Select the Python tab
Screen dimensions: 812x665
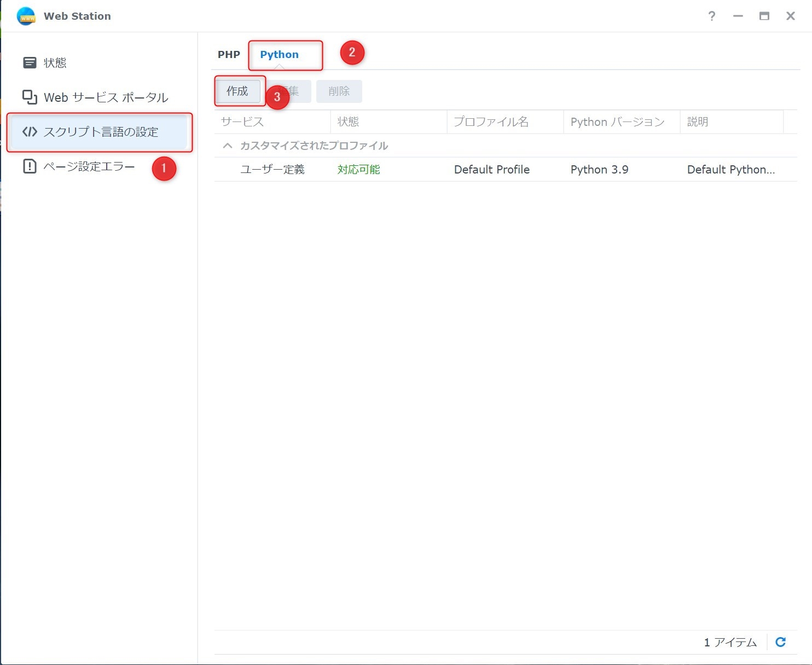tap(279, 55)
